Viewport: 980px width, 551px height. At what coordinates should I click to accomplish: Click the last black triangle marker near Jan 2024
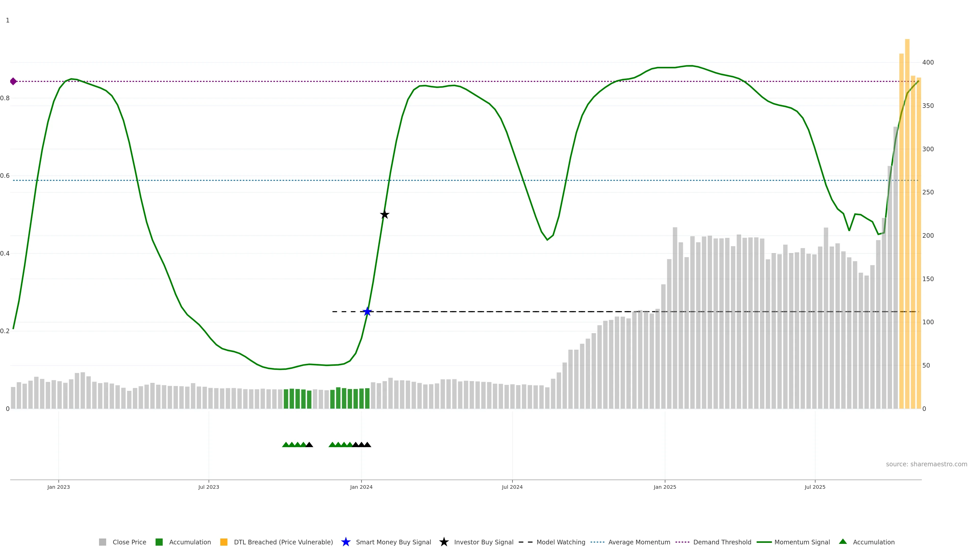click(x=367, y=445)
